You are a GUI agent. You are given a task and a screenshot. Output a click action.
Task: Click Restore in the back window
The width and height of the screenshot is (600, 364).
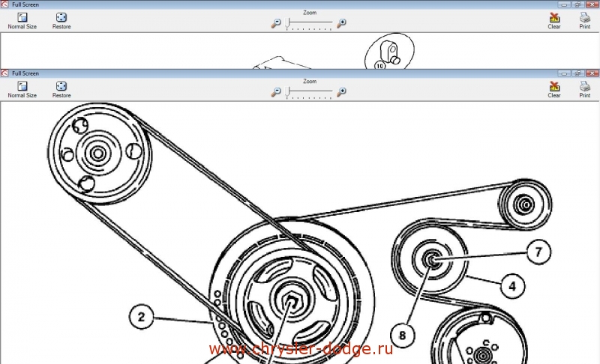[x=61, y=21]
